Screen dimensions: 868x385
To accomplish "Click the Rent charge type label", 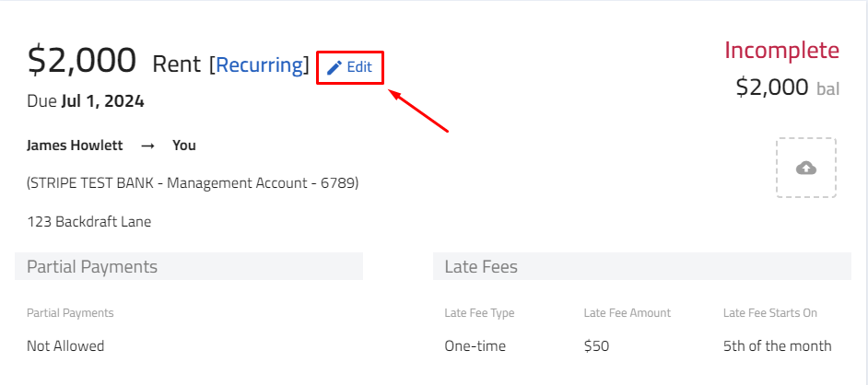I will [x=177, y=64].
